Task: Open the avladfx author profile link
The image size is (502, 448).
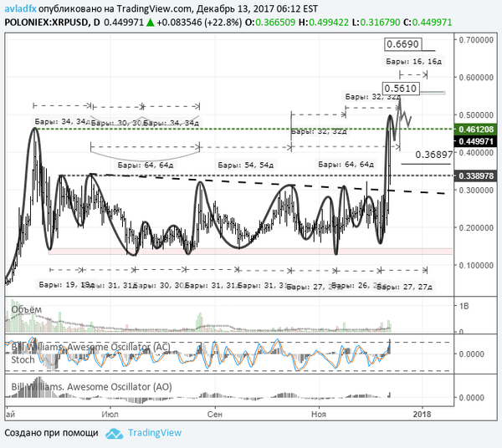Action: 20,8
